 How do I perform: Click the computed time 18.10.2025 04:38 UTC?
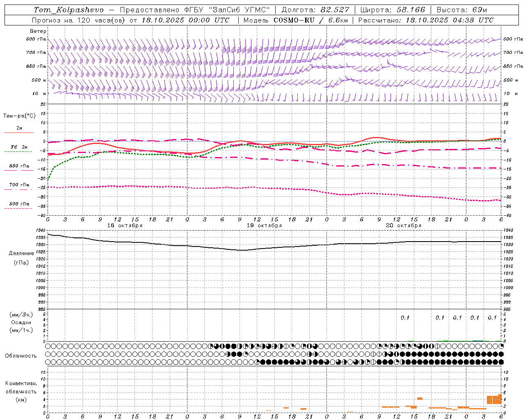[x=450, y=20]
